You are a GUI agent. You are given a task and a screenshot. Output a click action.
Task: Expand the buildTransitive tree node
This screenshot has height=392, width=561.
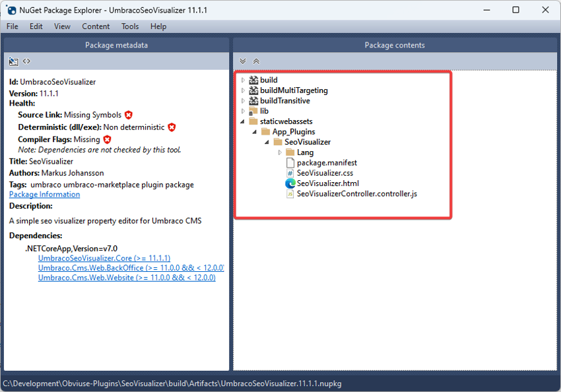(x=243, y=101)
